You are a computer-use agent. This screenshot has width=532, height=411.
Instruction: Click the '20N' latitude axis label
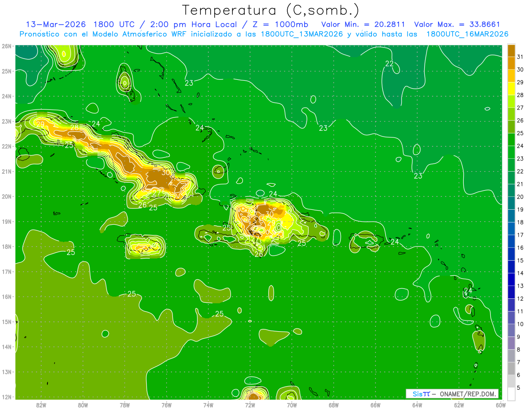6,196
